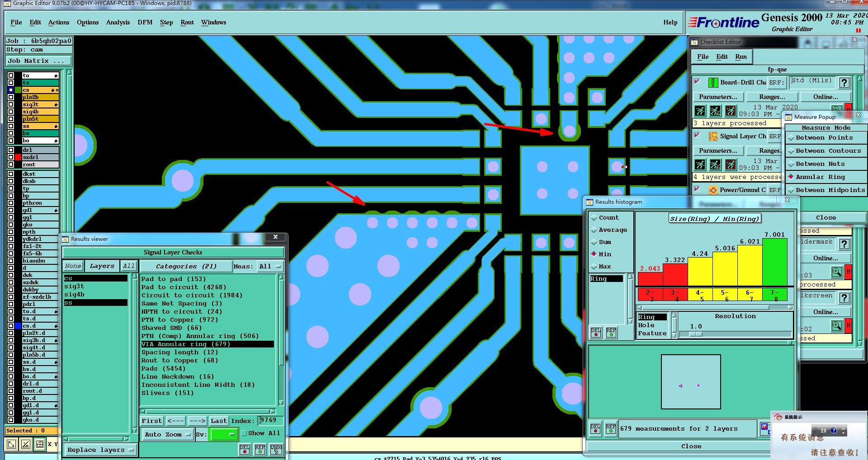Select Max option in Results histogram
The image size is (868, 460).
tap(601, 267)
